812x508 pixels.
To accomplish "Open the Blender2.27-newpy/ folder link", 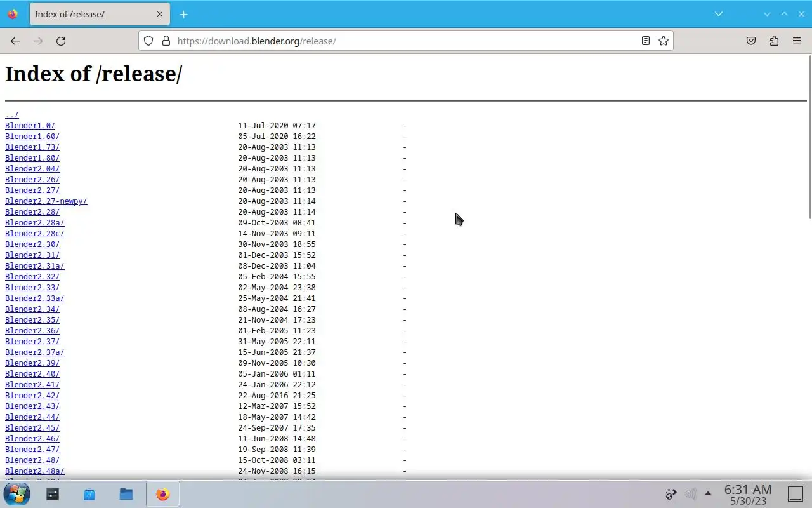I will tap(46, 201).
